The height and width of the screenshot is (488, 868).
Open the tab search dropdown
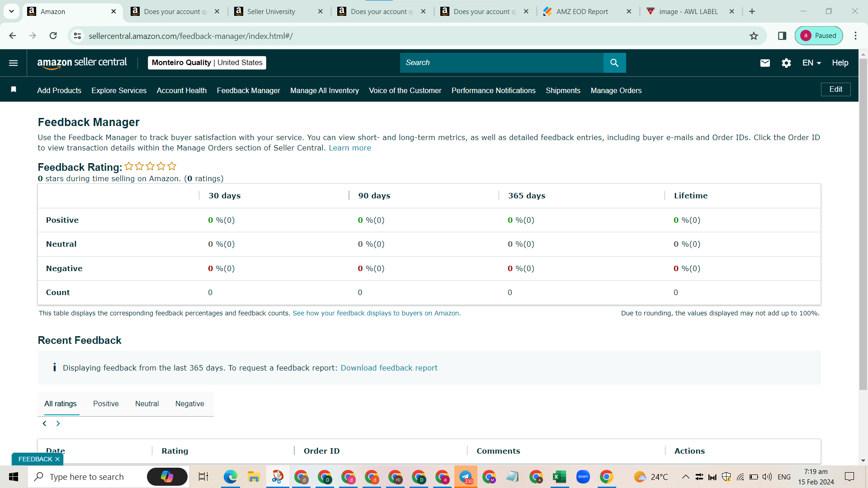tap(11, 12)
